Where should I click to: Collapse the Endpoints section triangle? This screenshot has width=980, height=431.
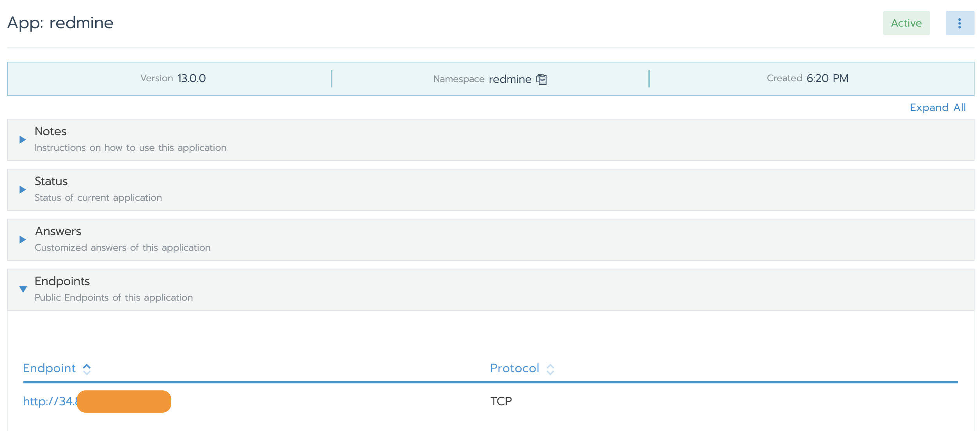click(x=23, y=289)
